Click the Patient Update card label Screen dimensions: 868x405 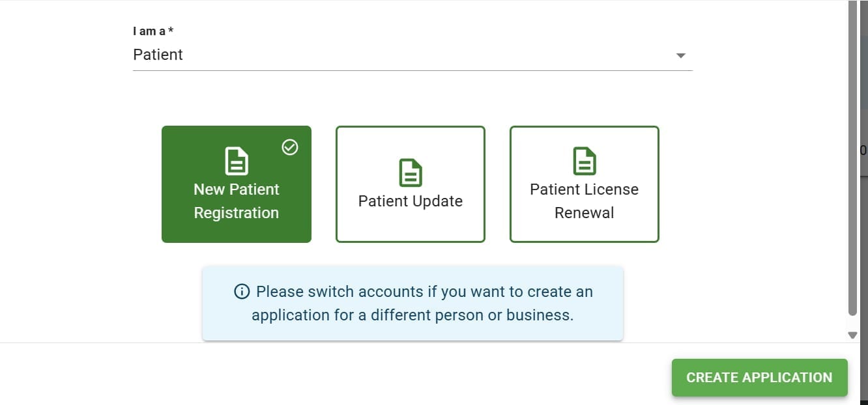[x=410, y=201]
